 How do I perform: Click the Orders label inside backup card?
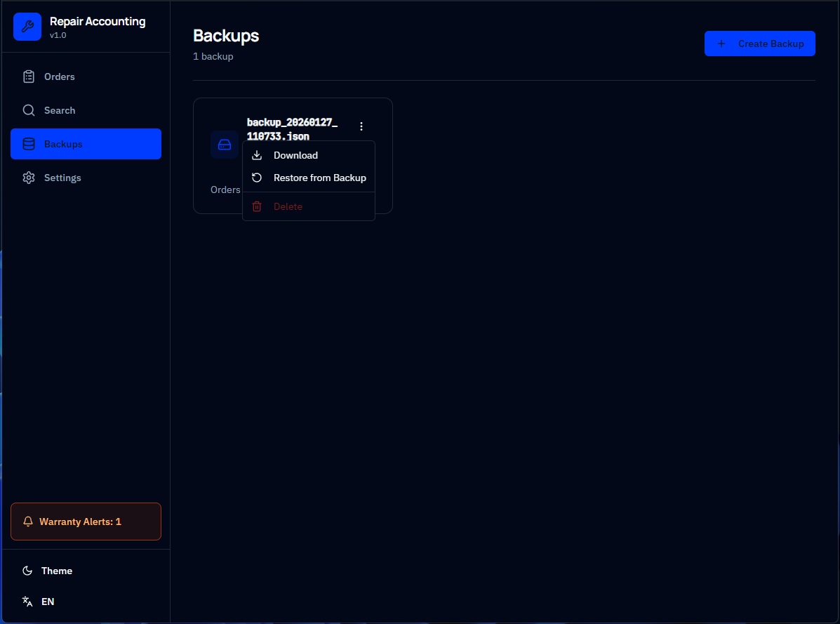click(x=225, y=190)
